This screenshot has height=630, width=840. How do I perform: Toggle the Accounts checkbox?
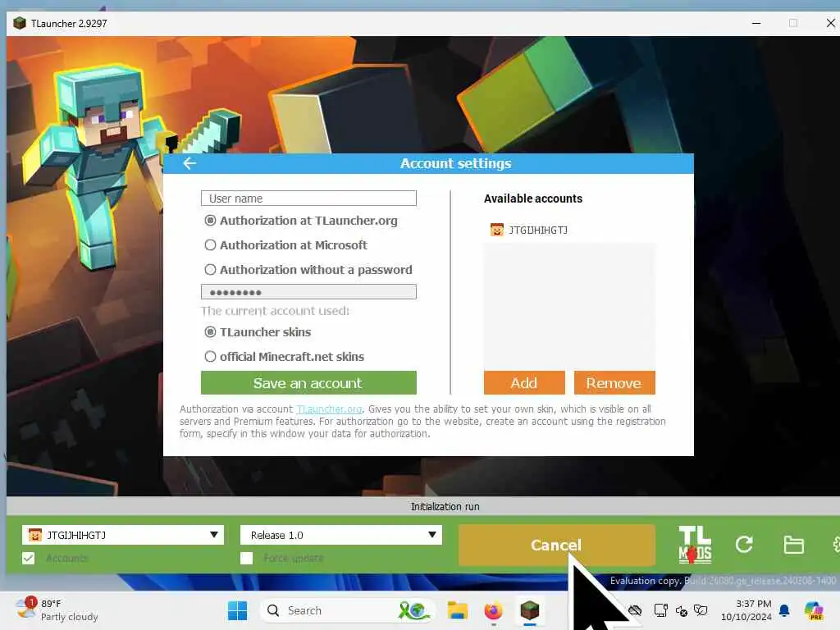[29, 558]
